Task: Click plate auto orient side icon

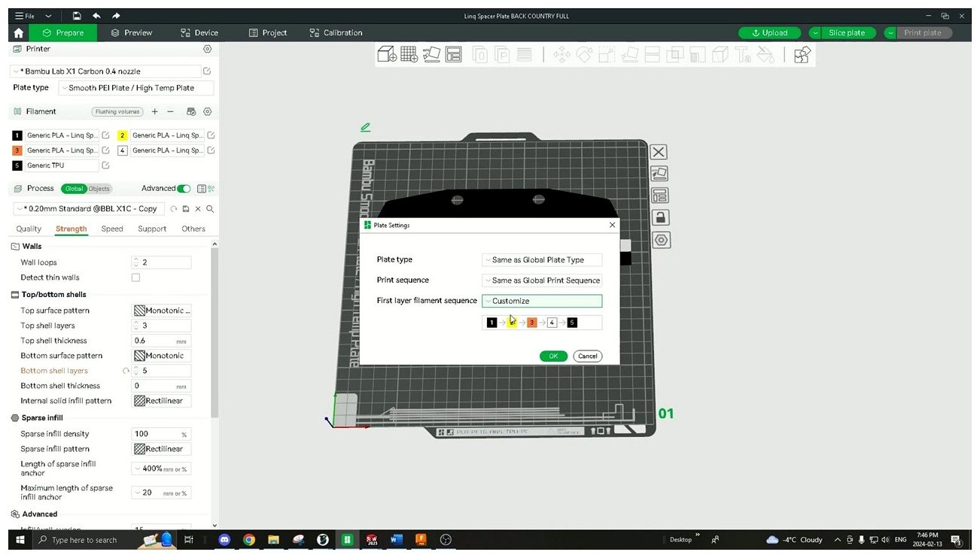Action: coord(659,174)
